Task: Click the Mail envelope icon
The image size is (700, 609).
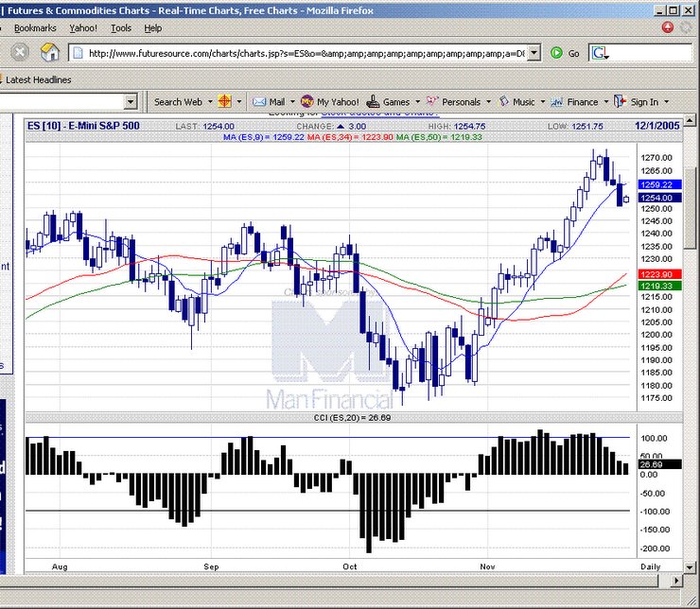Action: click(259, 102)
